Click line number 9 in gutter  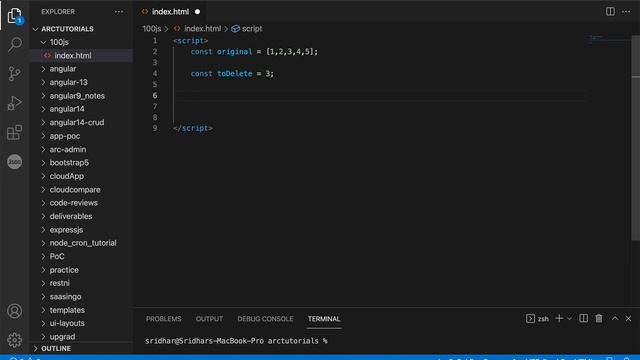[155, 128]
